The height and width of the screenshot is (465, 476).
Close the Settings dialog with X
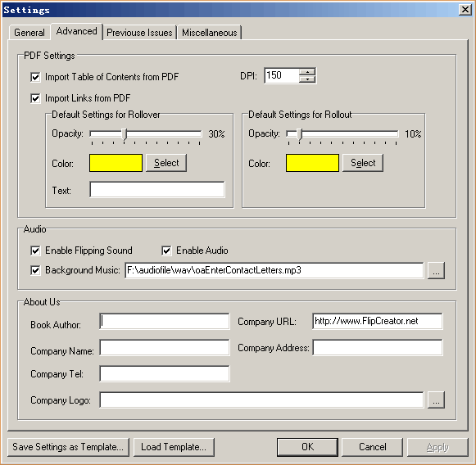click(465, 10)
